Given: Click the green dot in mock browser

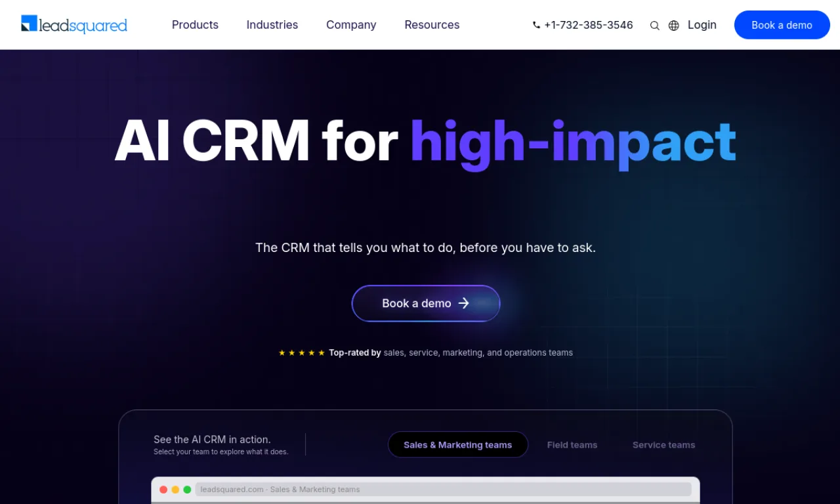Looking at the screenshot, I should click(x=187, y=490).
